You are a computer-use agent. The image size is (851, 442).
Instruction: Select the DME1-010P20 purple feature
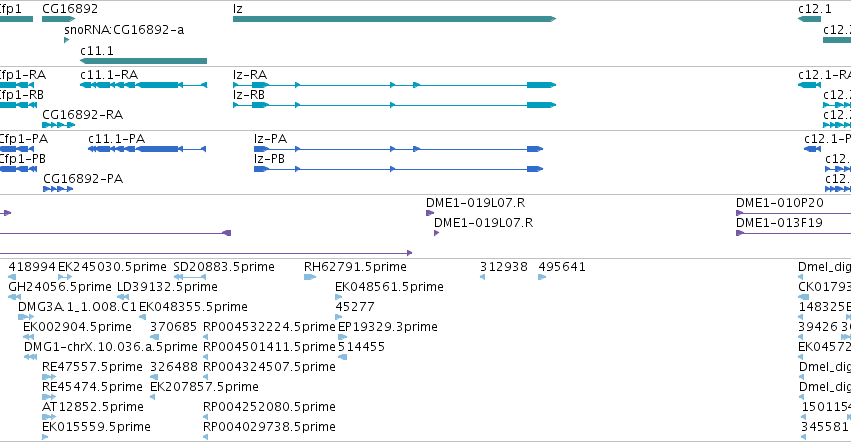point(793,213)
